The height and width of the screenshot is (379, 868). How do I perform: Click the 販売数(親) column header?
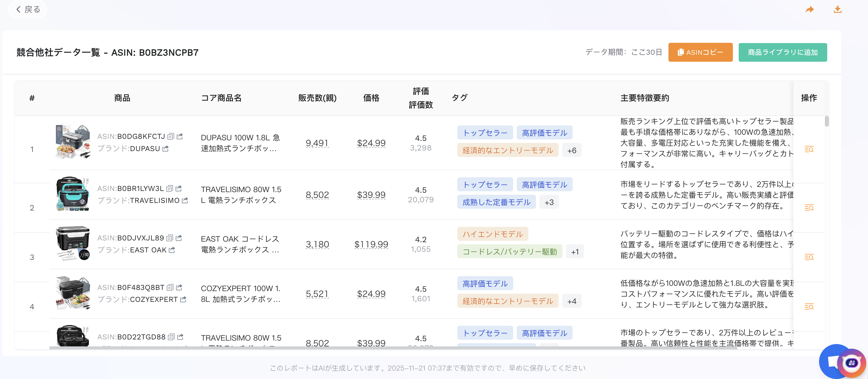coord(317,98)
